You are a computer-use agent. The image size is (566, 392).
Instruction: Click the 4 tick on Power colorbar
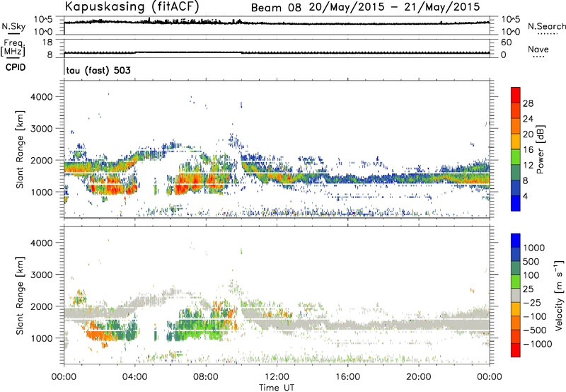(x=525, y=196)
